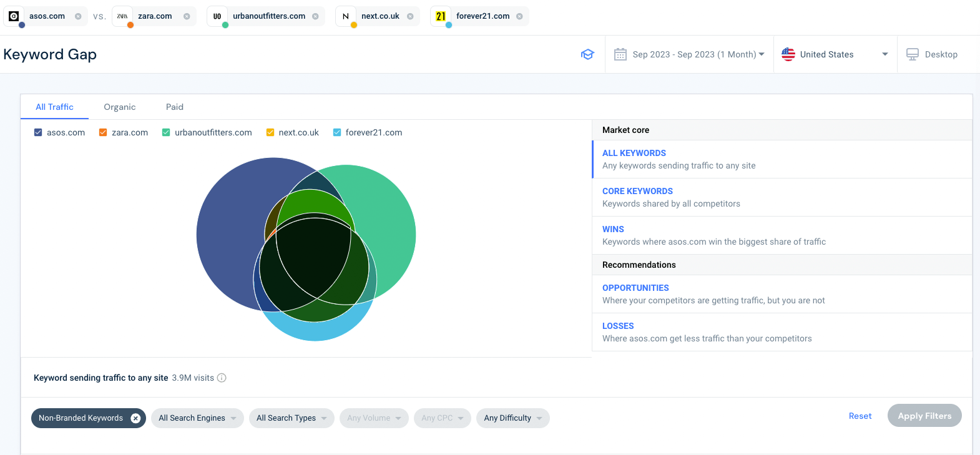Click the '3.9M visits' value
Screen dimensions: 980x455
(x=193, y=378)
